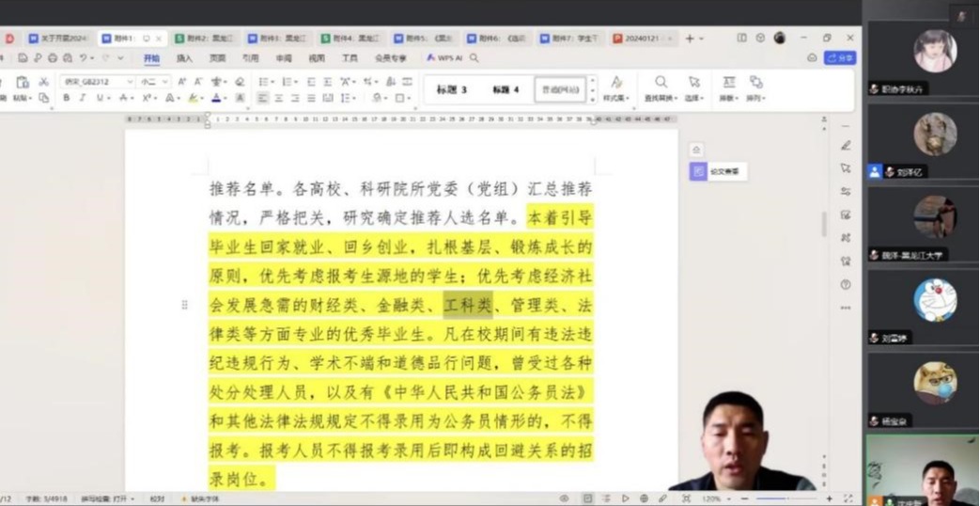This screenshot has width=980, height=506.
Task: Switch to document tab 附件2
Action: [x=205, y=39]
